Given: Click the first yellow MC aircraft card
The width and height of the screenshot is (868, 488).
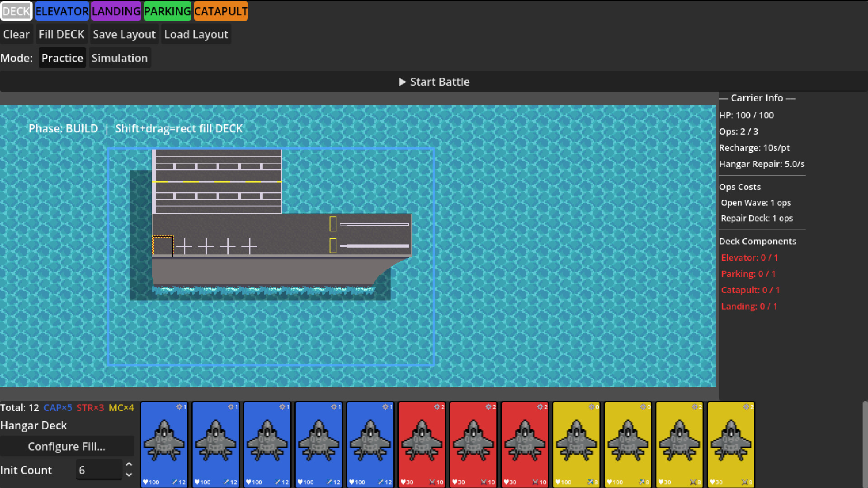Looking at the screenshot, I should pos(576,444).
